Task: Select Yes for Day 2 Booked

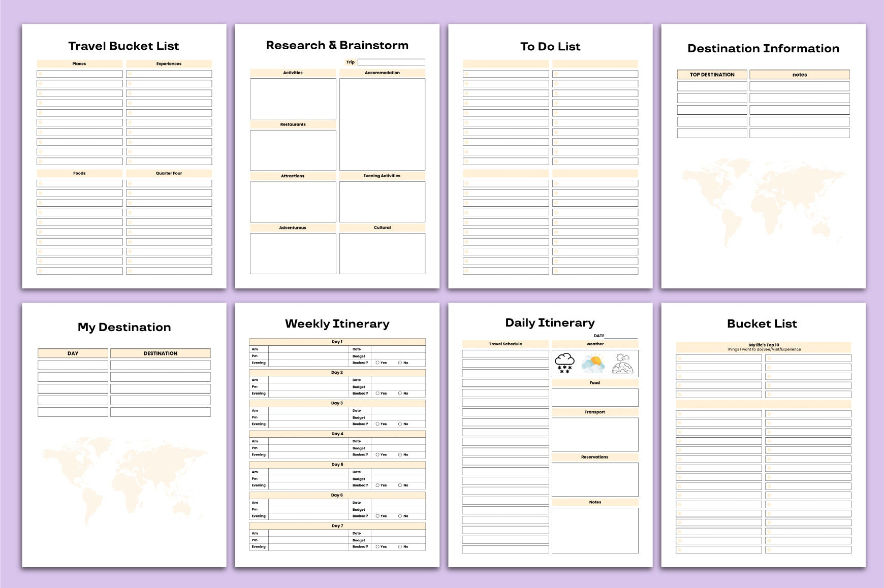Action: [x=377, y=394]
